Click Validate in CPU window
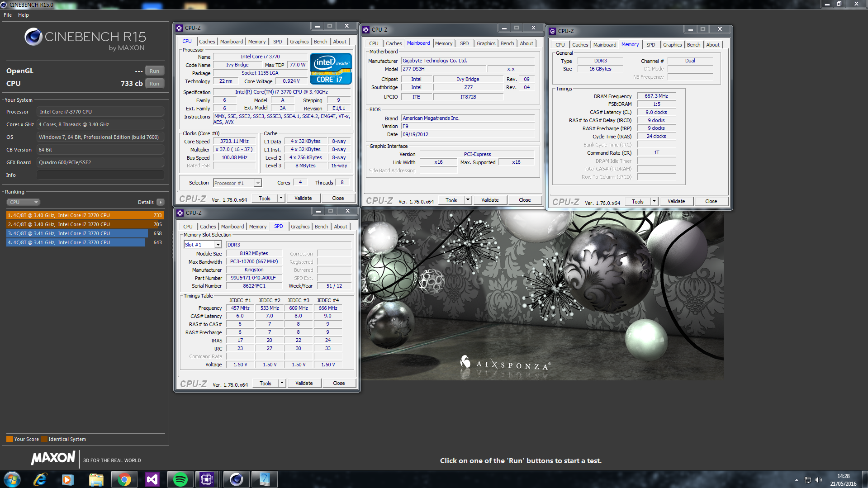The width and height of the screenshot is (868, 488). point(303,198)
